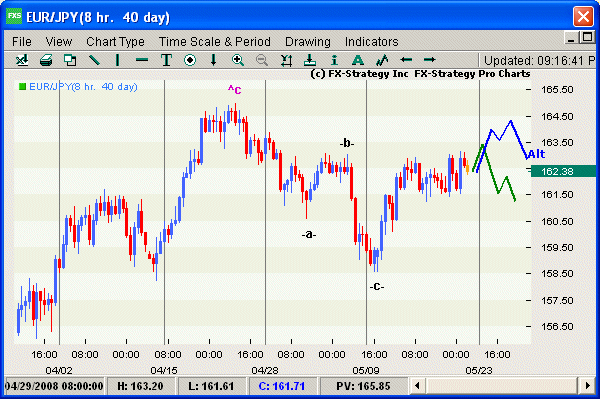600x399 pixels.
Task: Click the green EUR/JPY legend square
Action: (23, 87)
